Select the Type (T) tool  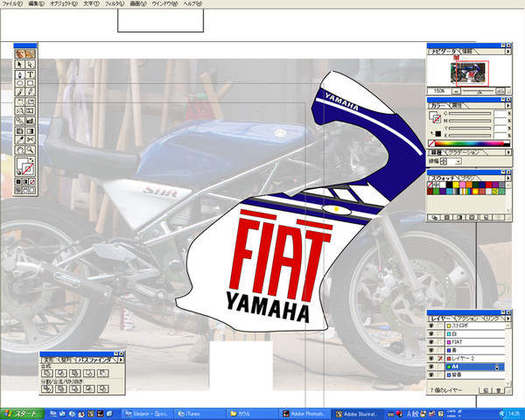click(x=30, y=74)
